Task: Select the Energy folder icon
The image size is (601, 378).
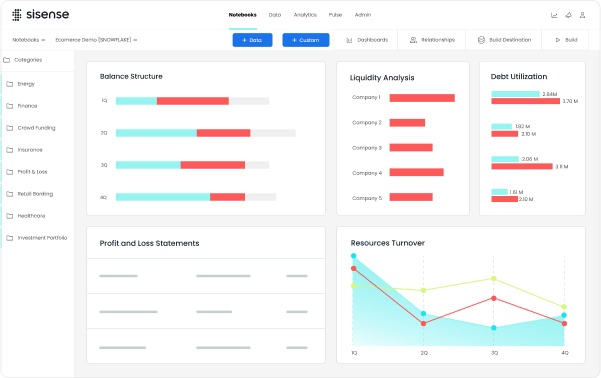Action: pos(10,84)
